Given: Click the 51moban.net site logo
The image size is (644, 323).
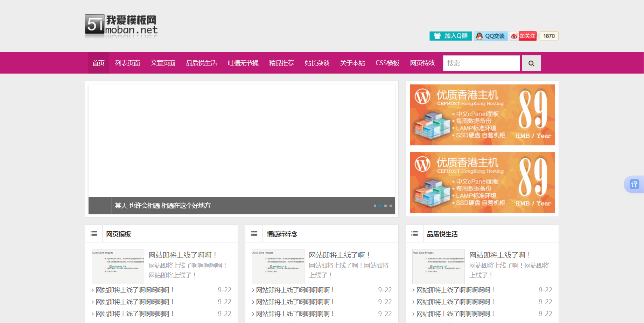Looking at the screenshot, I should tap(121, 26).
